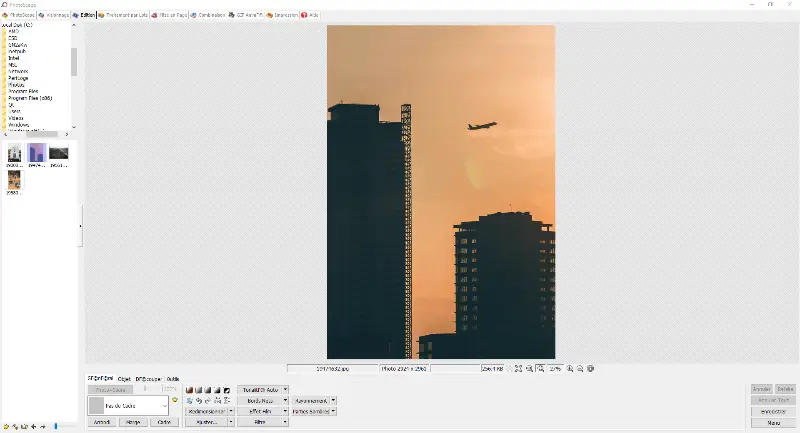Click the zoom in plus magnifier icon
The image size is (800, 433).
570,368
